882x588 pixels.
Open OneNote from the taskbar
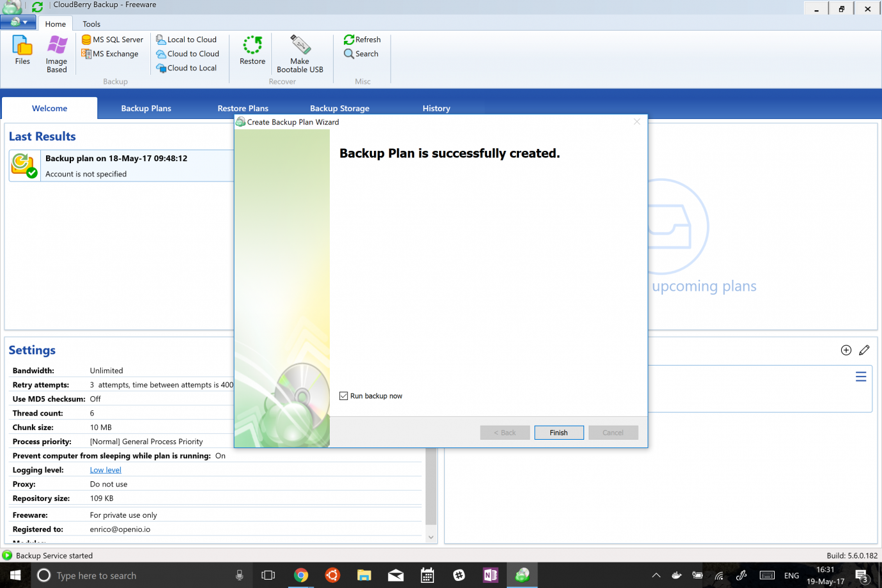491,575
